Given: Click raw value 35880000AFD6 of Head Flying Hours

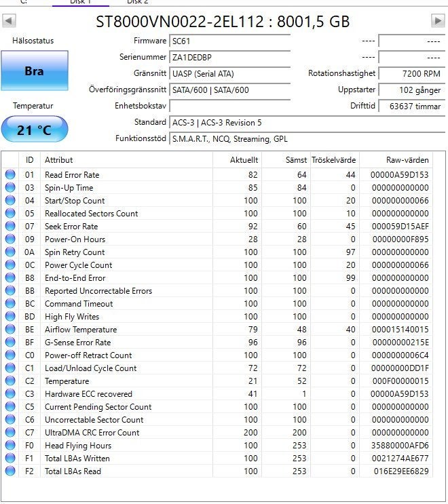Looking at the screenshot, I should [x=400, y=445].
